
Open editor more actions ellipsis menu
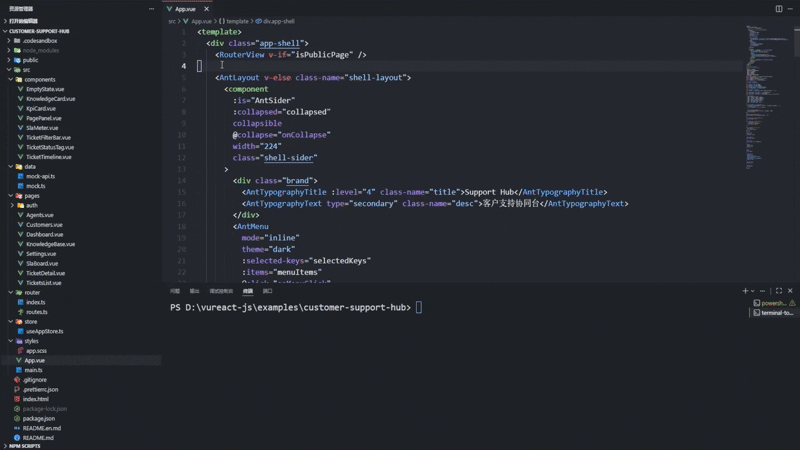click(790, 9)
